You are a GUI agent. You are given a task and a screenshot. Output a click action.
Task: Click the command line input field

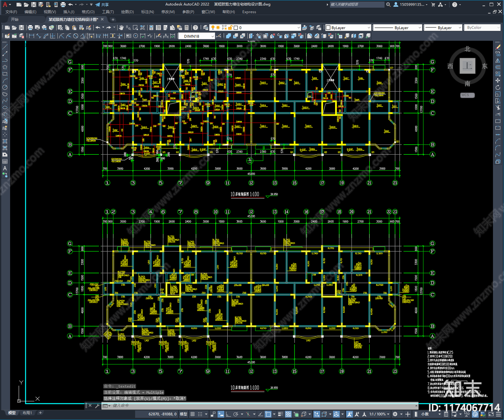tap(263, 406)
